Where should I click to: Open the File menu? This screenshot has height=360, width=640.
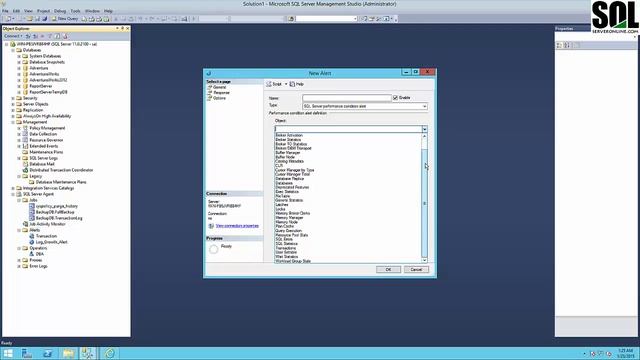[5, 11]
